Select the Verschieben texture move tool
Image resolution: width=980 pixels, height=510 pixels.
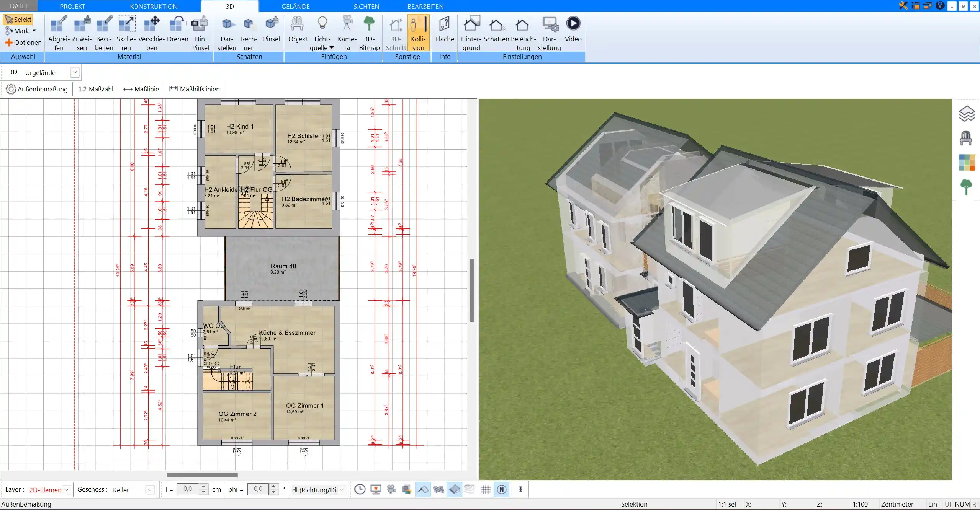pos(152,33)
